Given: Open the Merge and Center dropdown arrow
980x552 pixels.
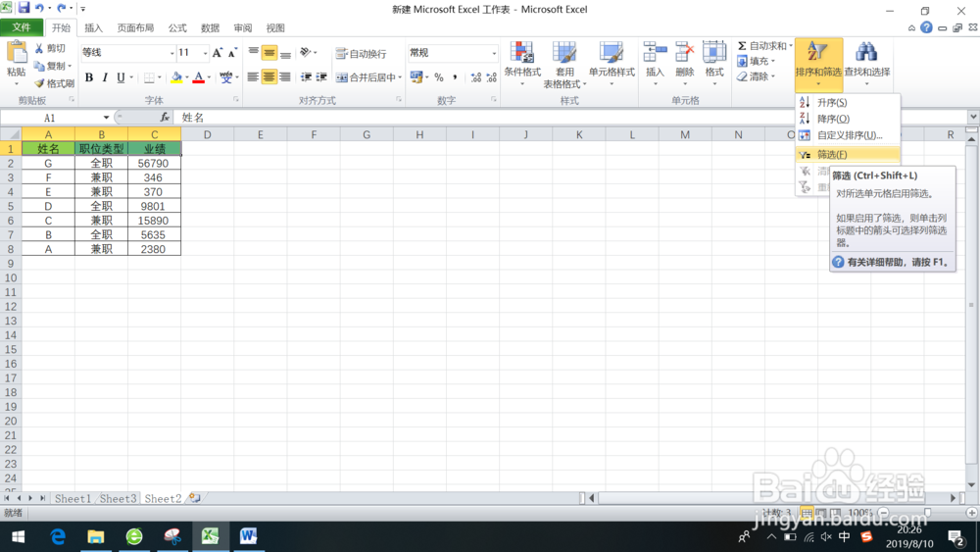Looking at the screenshot, I should coord(400,77).
